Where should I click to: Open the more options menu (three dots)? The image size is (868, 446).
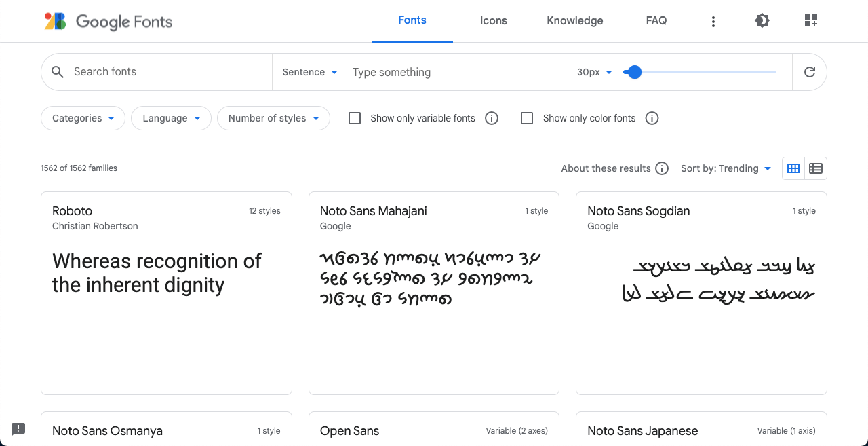[713, 22]
